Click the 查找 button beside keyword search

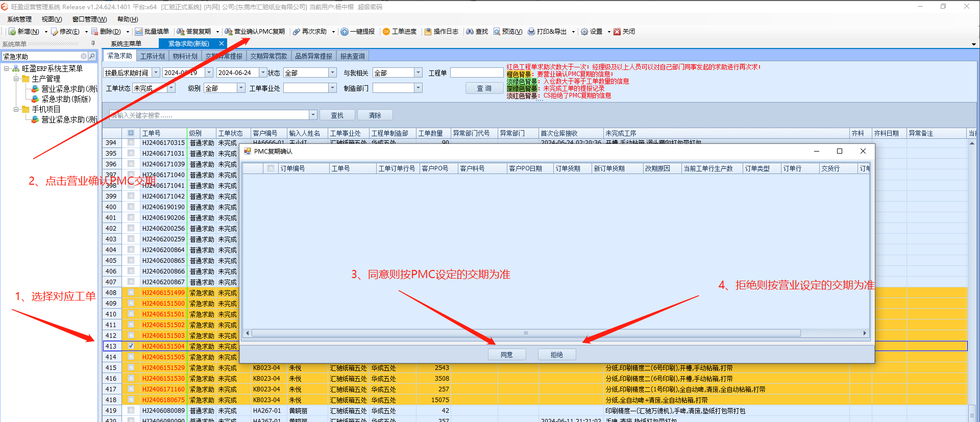[x=337, y=115]
